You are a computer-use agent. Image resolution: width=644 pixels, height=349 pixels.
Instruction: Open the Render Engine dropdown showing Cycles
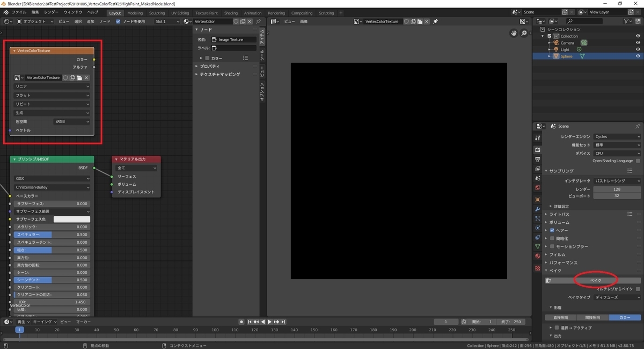coord(617,137)
